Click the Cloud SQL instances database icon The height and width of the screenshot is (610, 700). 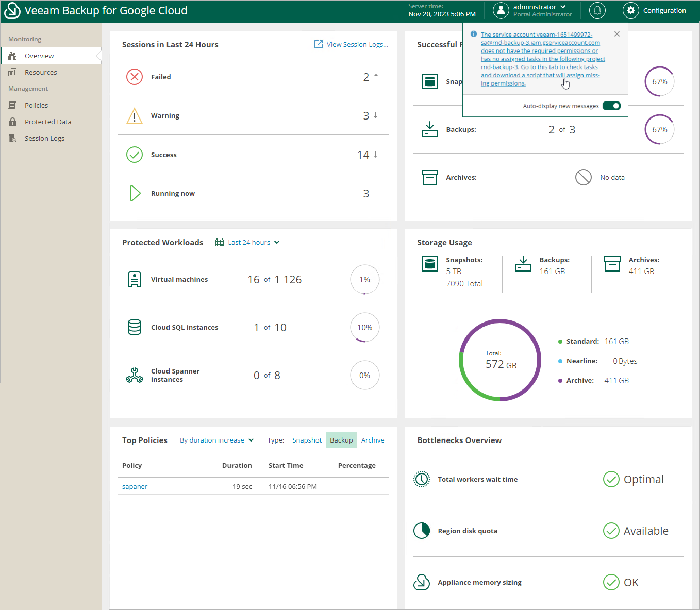click(x=135, y=327)
